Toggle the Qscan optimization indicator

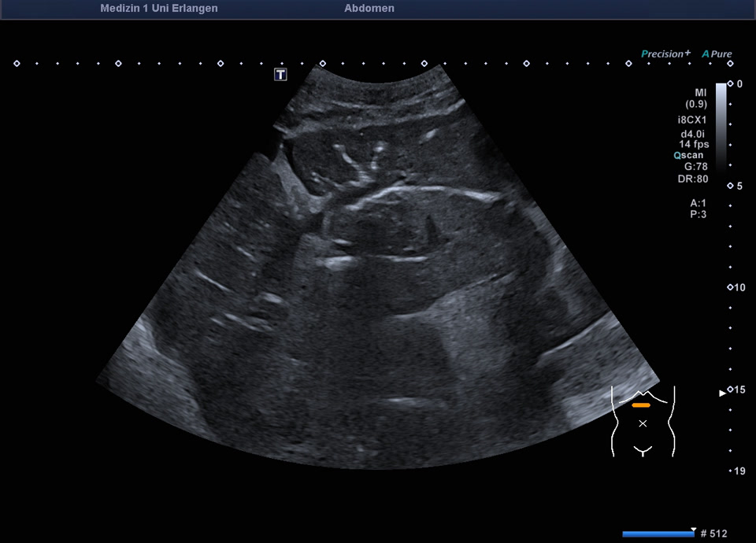[x=688, y=156]
